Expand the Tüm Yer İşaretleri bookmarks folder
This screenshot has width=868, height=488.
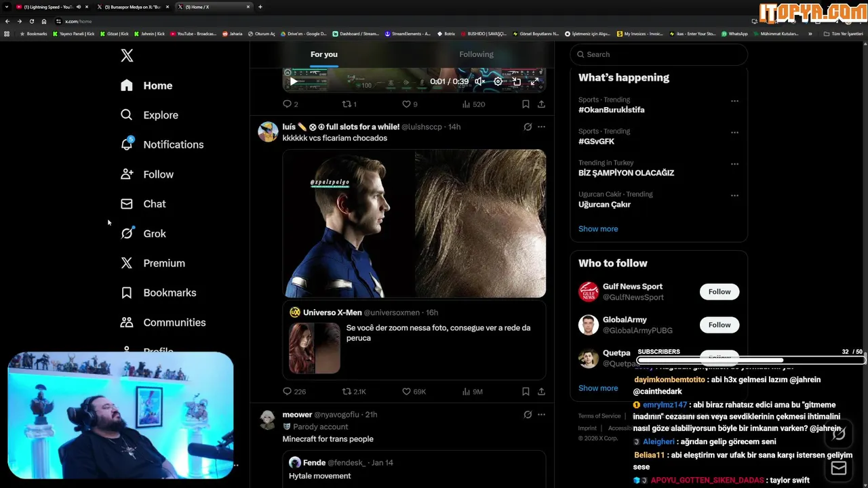843,34
